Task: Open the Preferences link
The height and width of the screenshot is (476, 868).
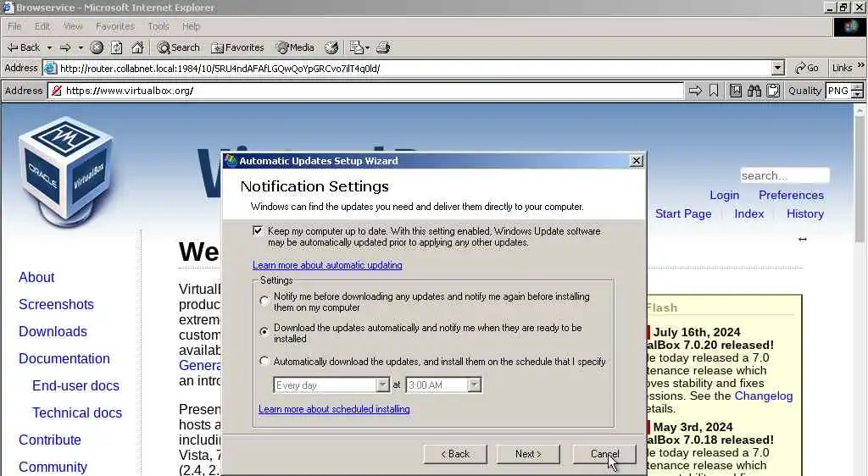Action: [x=791, y=195]
